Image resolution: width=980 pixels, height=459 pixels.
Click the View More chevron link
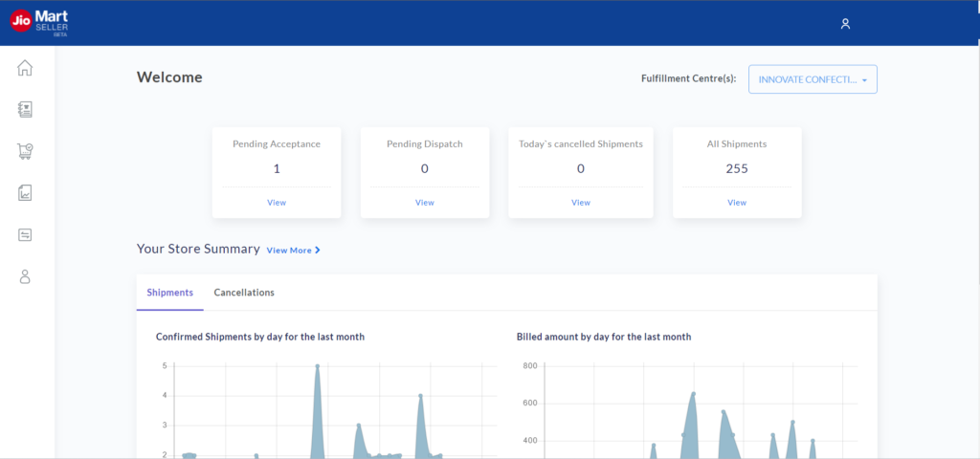click(293, 251)
